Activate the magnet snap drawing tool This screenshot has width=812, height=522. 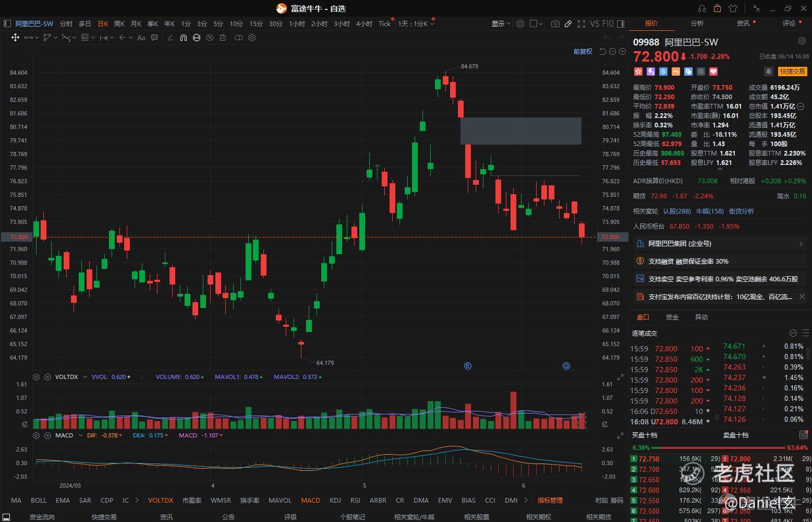point(183,38)
